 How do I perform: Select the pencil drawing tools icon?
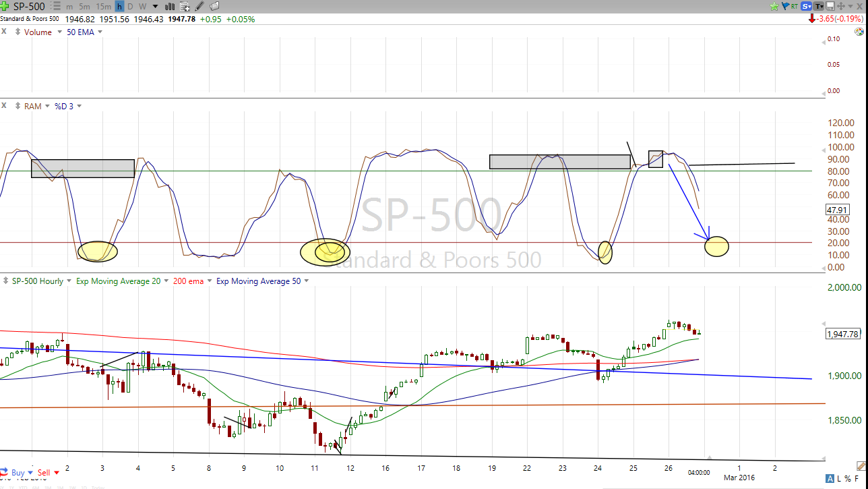click(x=199, y=7)
